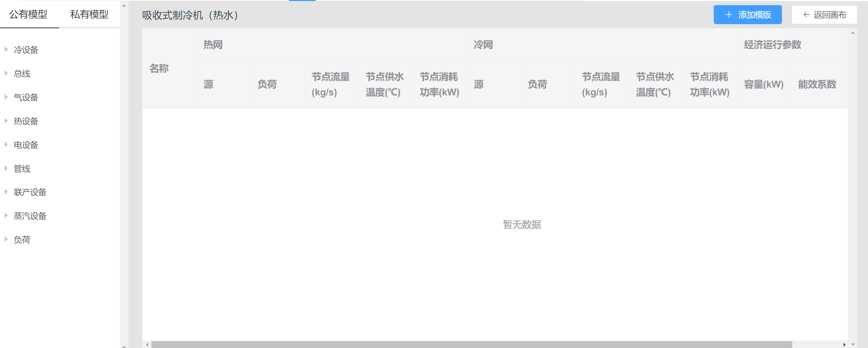
Task: Click the 返回画布 button
Action: click(x=824, y=15)
